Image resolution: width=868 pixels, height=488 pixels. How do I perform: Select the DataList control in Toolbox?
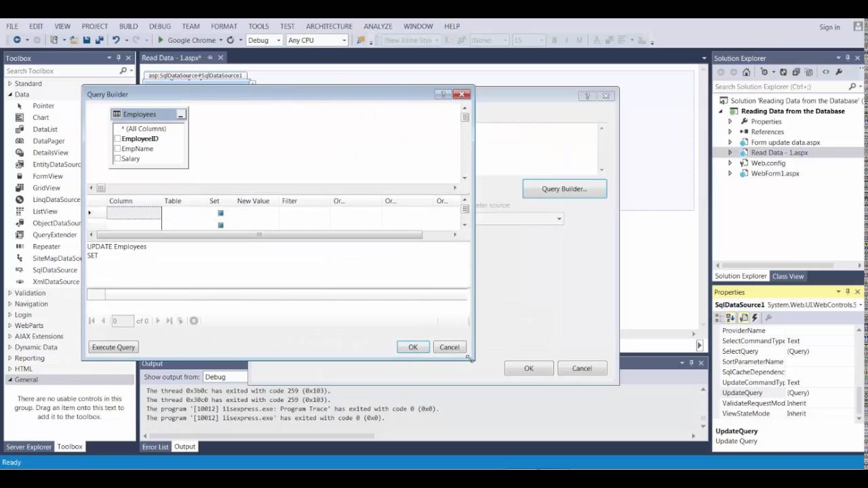coord(45,129)
